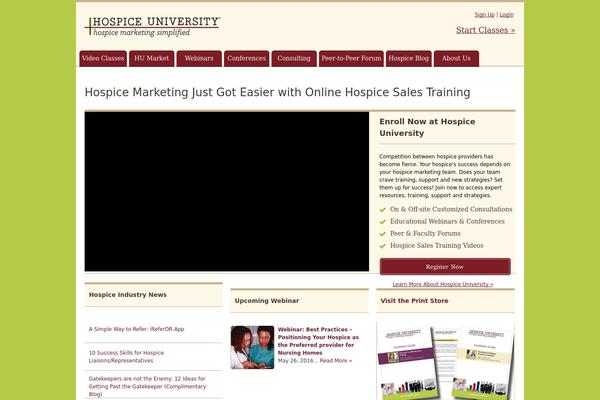Click the webinar nurses thumbnail image
Image resolution: width=600 pixels, height=400 pixels.
(x=252, y=347)
